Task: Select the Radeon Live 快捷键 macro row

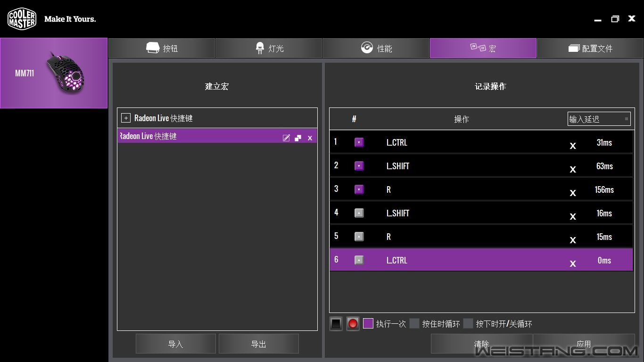Action: tap(217, 136)
